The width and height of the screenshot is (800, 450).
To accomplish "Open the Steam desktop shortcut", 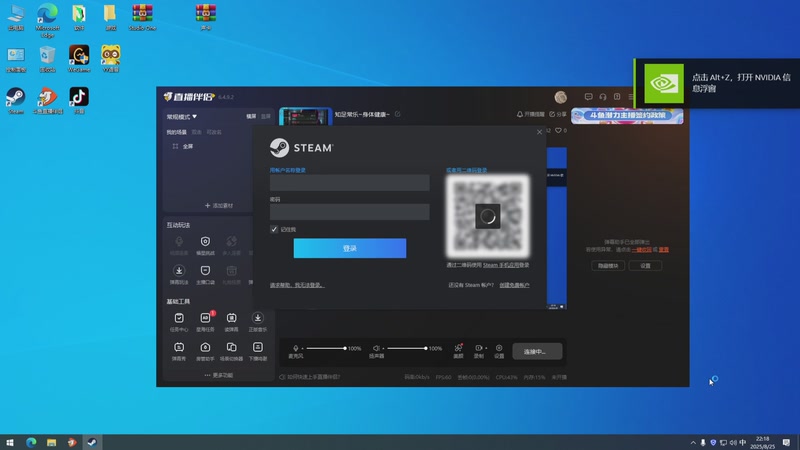I will coord(16,100).
